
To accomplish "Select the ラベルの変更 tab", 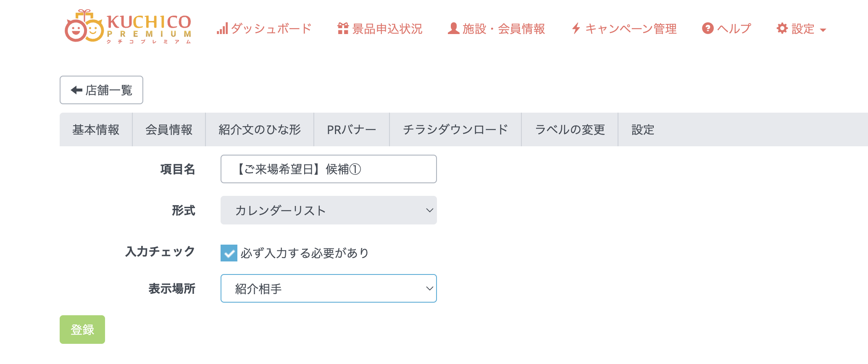I will tap(570, 129).
